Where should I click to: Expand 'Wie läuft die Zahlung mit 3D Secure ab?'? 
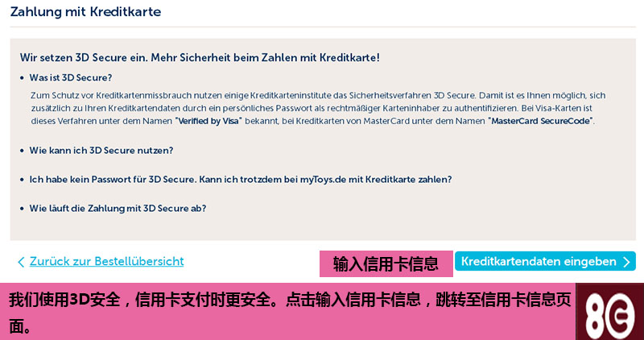[118, 209]
